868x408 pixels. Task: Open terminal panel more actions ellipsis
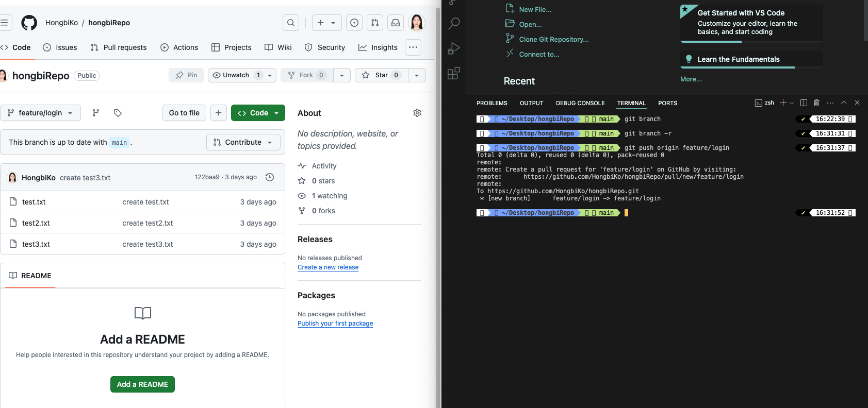(830, 103)
